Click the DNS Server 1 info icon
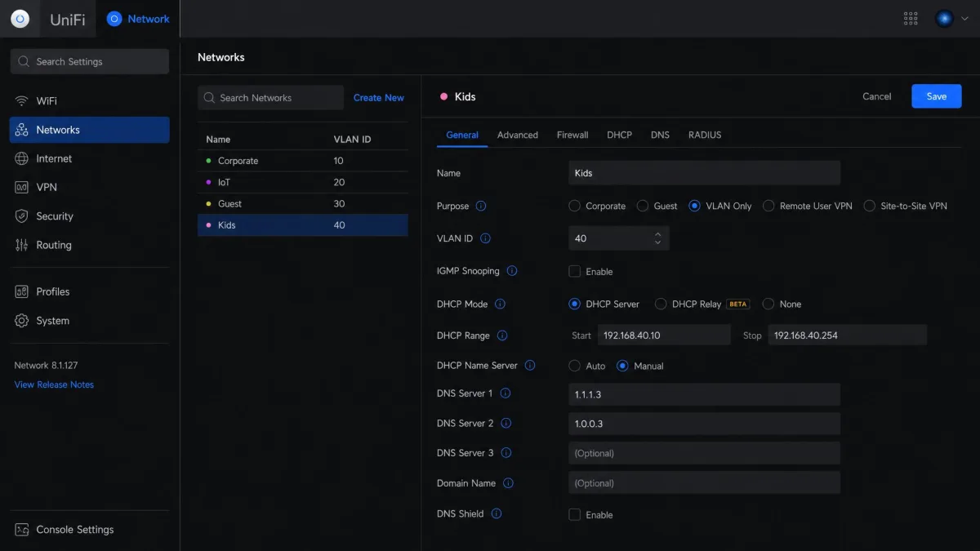 505,393
